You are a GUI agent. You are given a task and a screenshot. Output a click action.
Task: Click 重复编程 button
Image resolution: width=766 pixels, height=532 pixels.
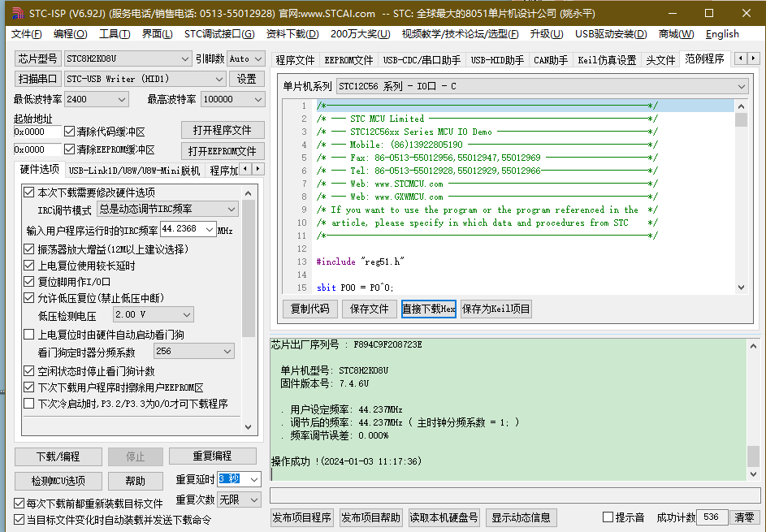click(213, 456)
